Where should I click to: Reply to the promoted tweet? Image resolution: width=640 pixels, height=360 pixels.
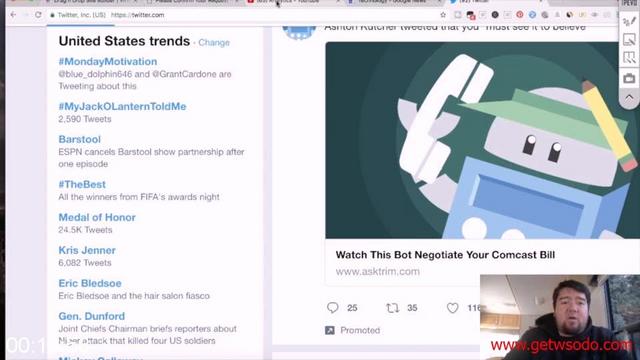pyautogui.click(x=333, y=307)
